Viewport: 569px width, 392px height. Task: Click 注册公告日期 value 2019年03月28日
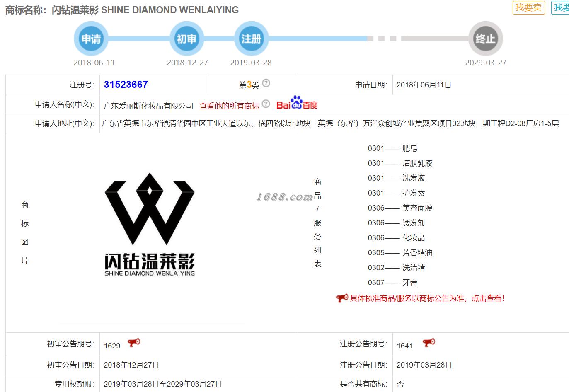click(424, 365)
